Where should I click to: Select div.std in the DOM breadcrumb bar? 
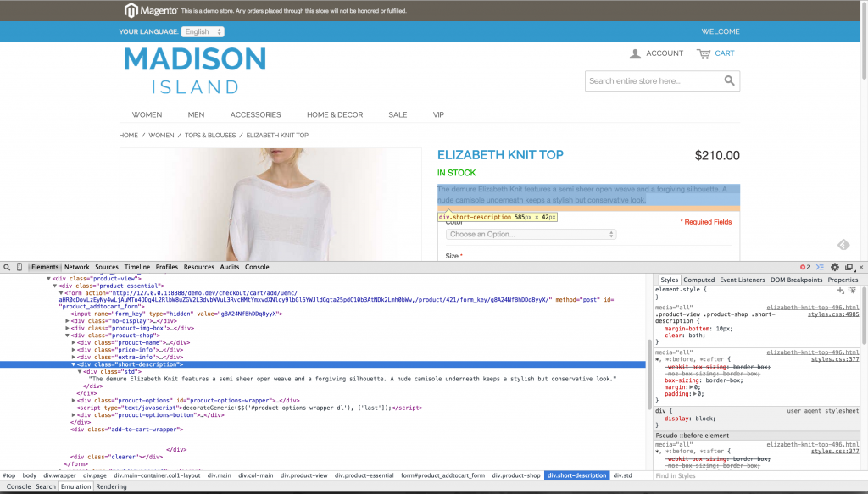pos(623,475)
